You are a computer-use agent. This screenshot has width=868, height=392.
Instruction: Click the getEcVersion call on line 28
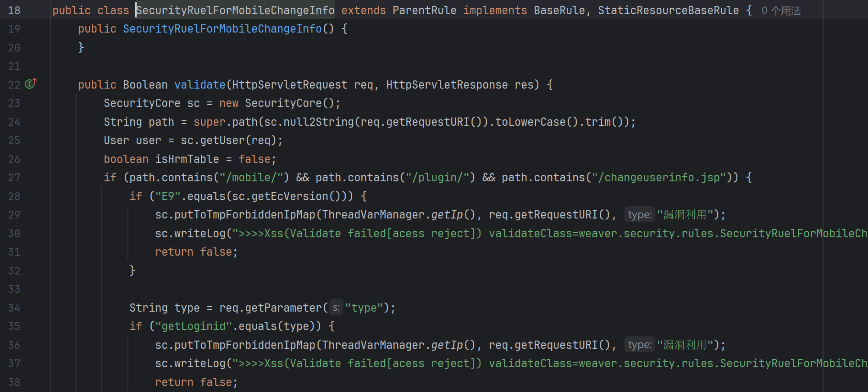pos(290,196)
